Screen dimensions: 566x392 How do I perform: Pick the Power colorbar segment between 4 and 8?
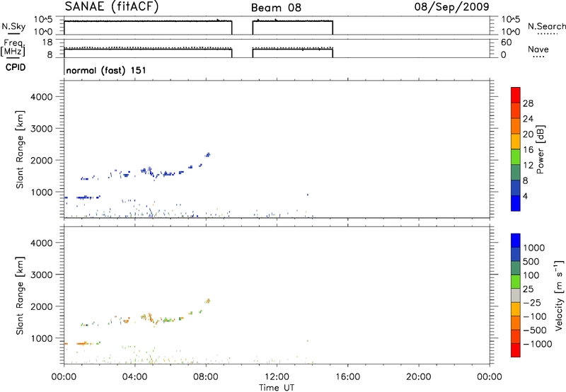tap(516, 188)
